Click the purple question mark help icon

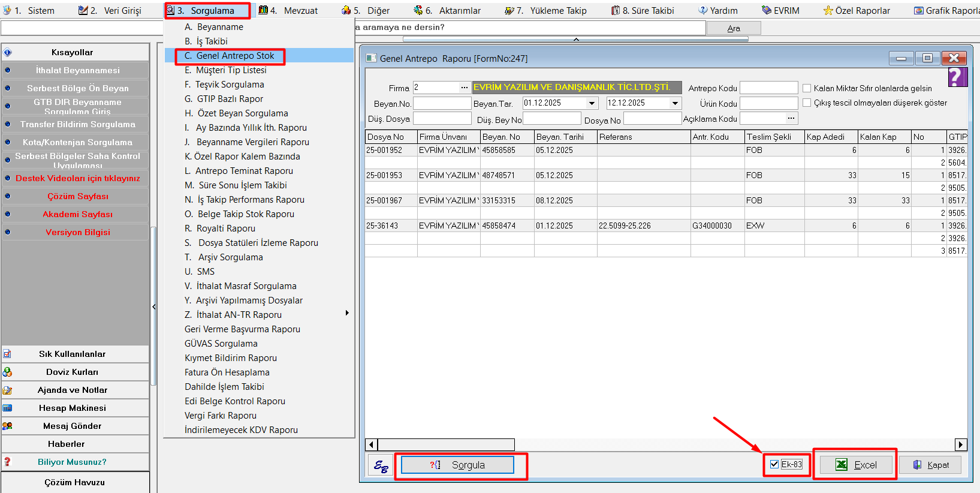pyautogui.click(x=957, y=77)
